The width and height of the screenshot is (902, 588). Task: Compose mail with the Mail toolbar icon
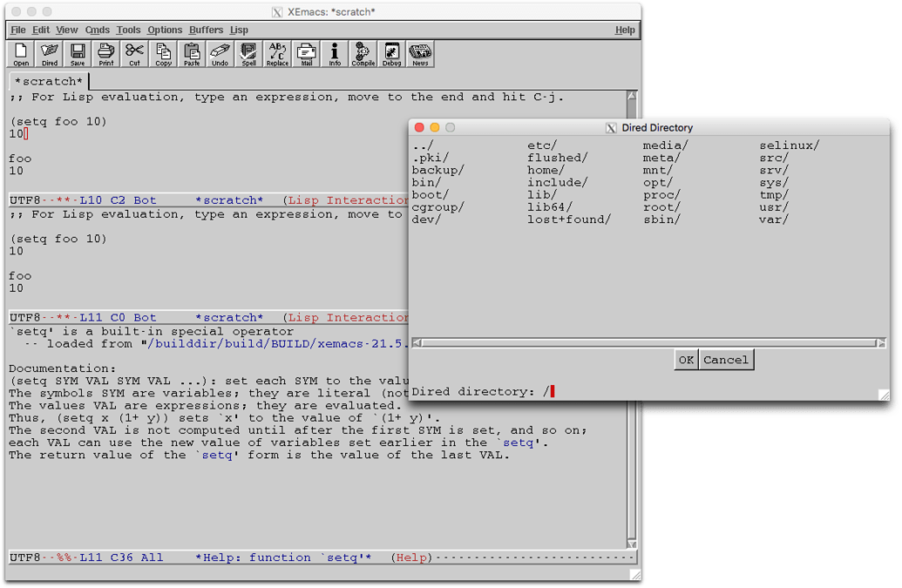305,53
